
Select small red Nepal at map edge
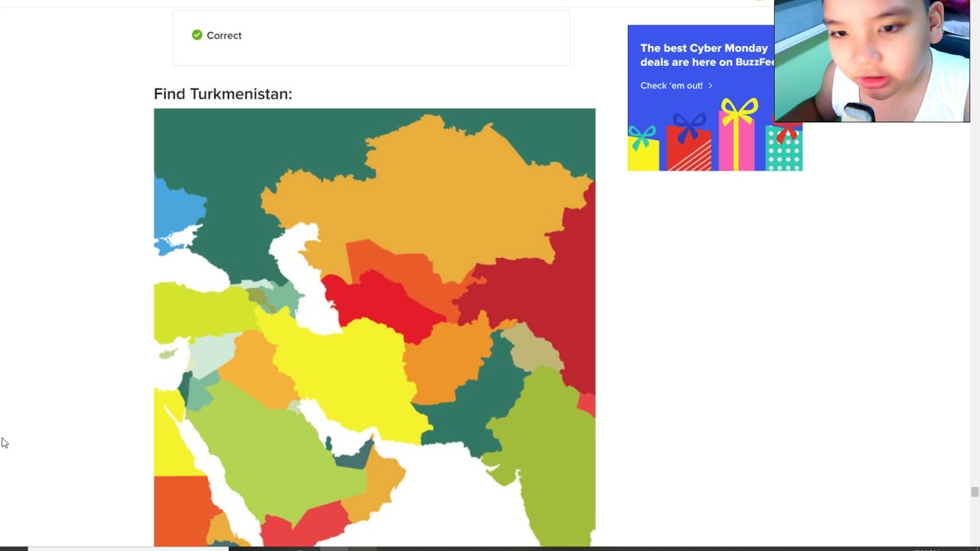click(x=587, y=403)
